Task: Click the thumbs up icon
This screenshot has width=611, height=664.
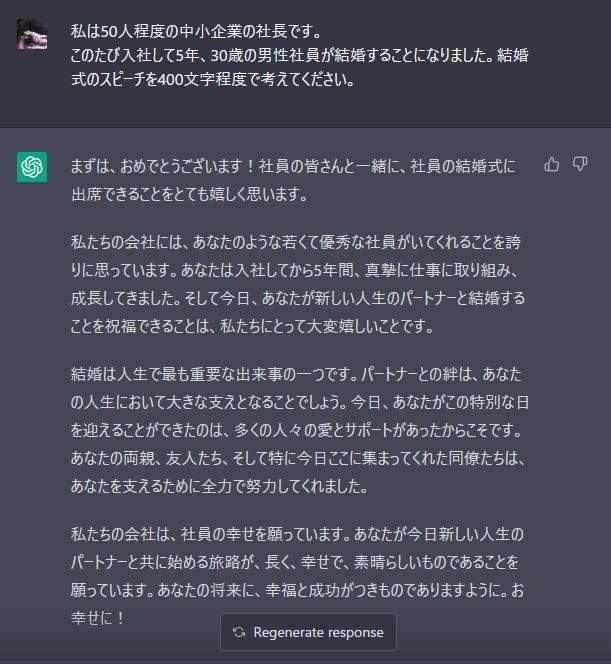Action: coord(552,164)
